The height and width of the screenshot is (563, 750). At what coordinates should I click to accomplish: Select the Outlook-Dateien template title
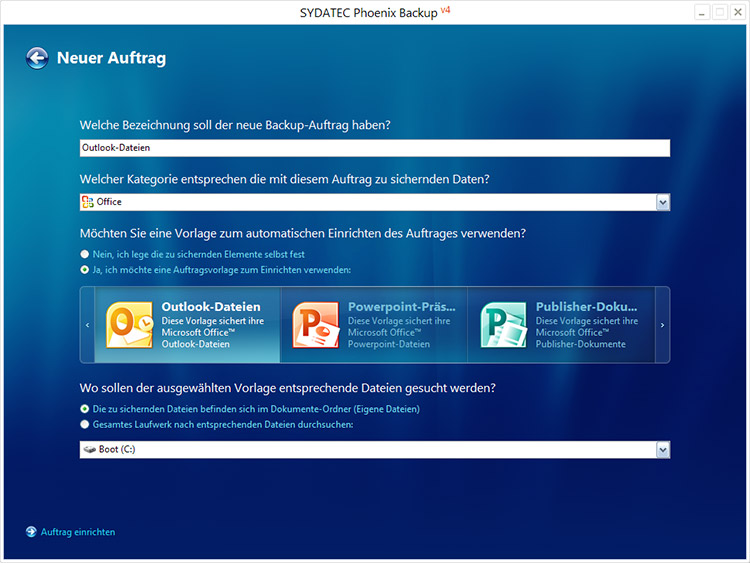click(210, 307)
